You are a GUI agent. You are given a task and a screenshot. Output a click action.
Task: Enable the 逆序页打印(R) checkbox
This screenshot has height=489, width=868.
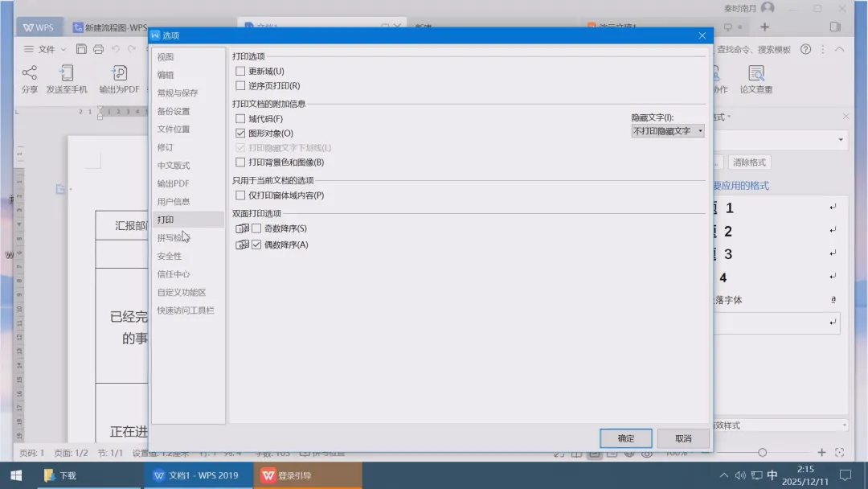(240, 85)
